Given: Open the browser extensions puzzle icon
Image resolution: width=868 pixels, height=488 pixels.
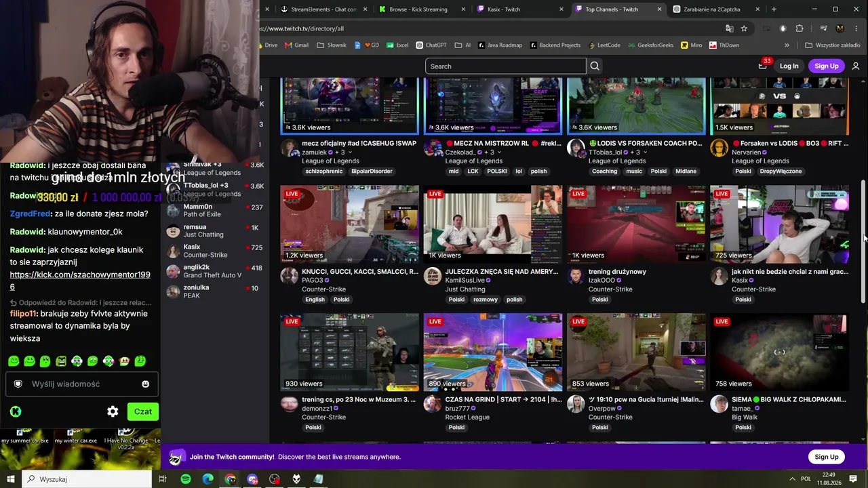Looking at the screenshot, I should (x=800, y=28).
